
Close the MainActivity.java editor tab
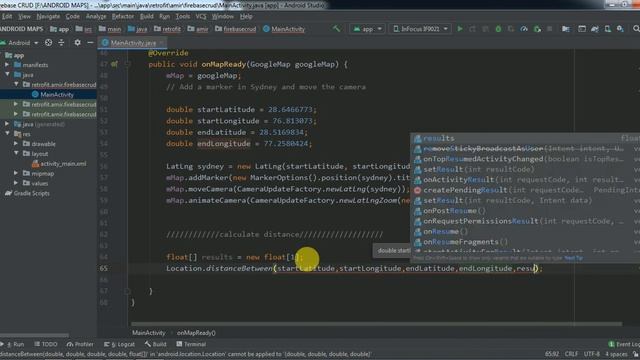[162, 43]
